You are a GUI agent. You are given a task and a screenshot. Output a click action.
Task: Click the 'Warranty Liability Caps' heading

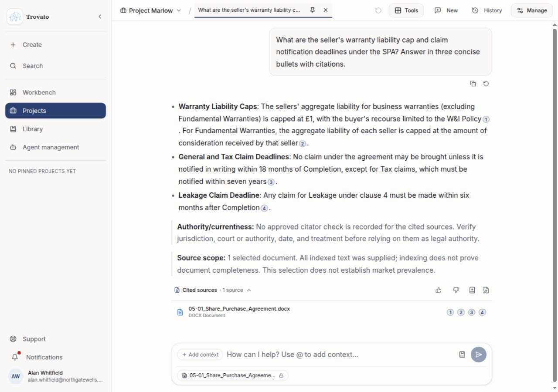click(x=218, y=106)
